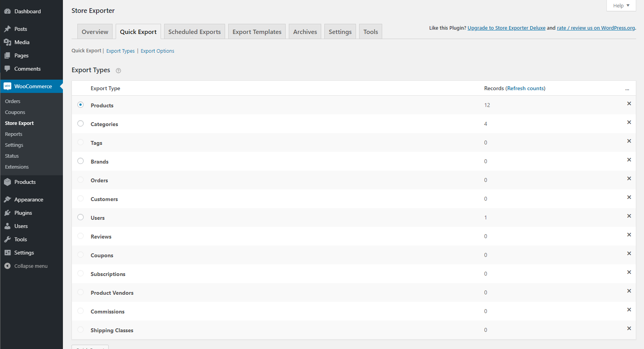Viewport: 644px width, 349px height.
Task: Open the WooCommerce menu in sidebar
Action: pos(33,86)
